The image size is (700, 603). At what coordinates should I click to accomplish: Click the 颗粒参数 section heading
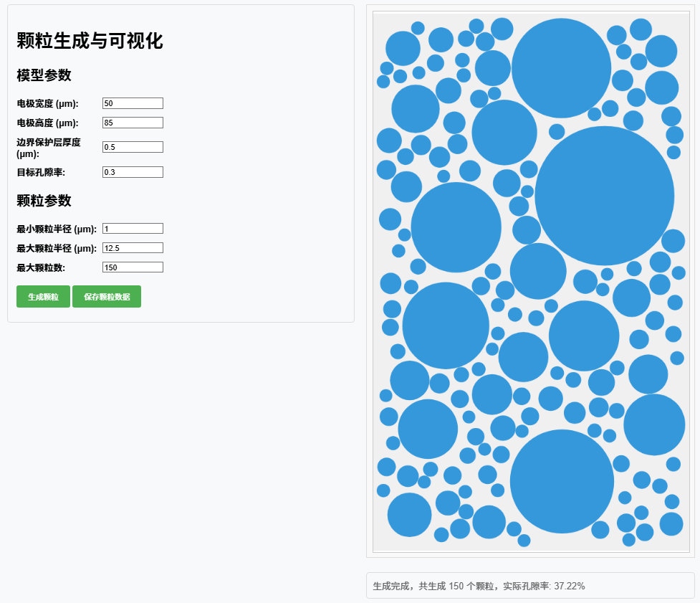point(44,201)
